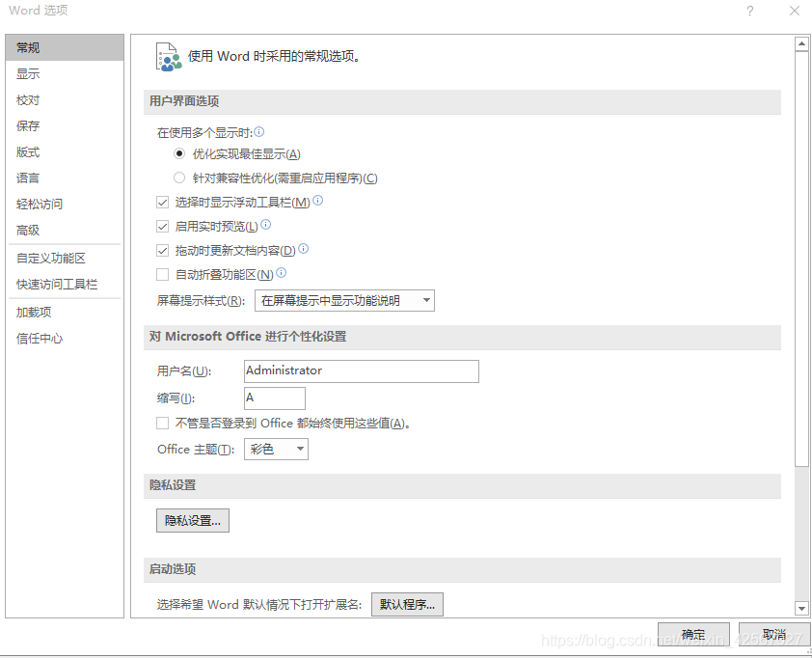Click the help question mark icon

pyautogui.click(x=750, y=11)
